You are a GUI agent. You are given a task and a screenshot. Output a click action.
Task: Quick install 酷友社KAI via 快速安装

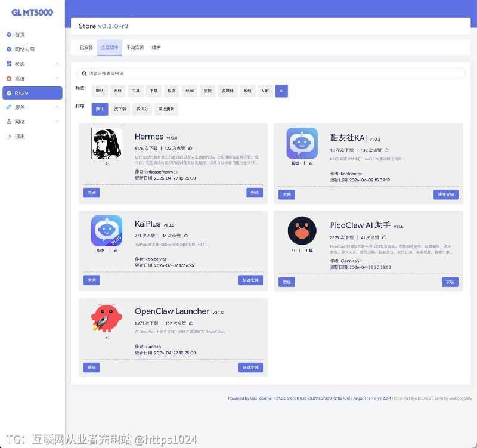pyautogui.click(x=446, y=194)
